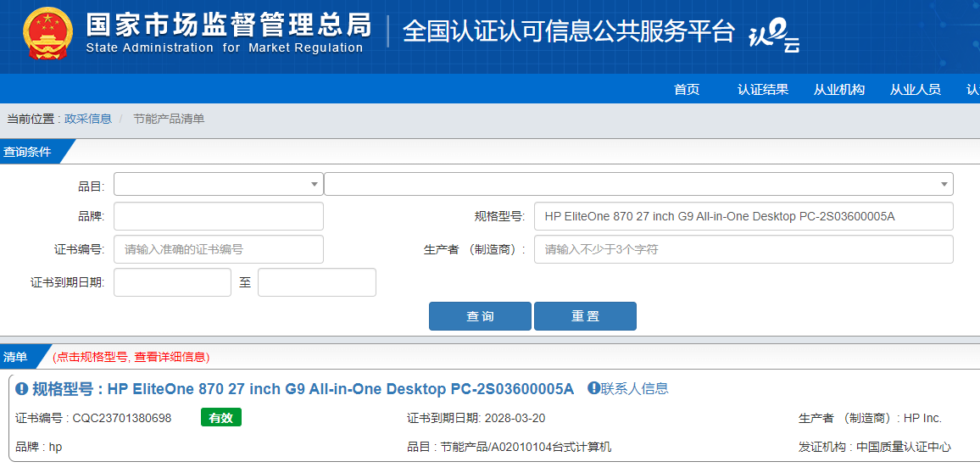Click the 重置 reset button
The width and height of the screenshot is (980, 473).
(x=585, y=316)
